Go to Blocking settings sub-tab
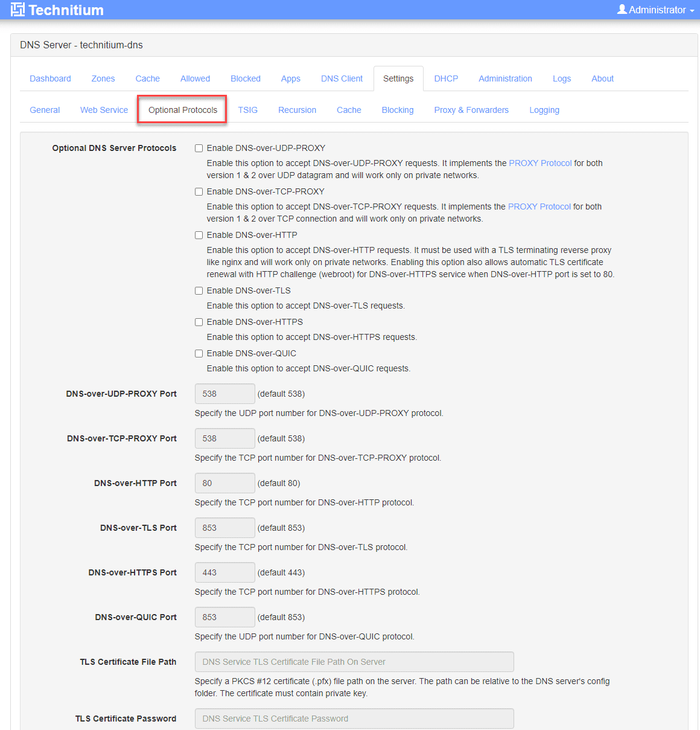 (398, 110)
